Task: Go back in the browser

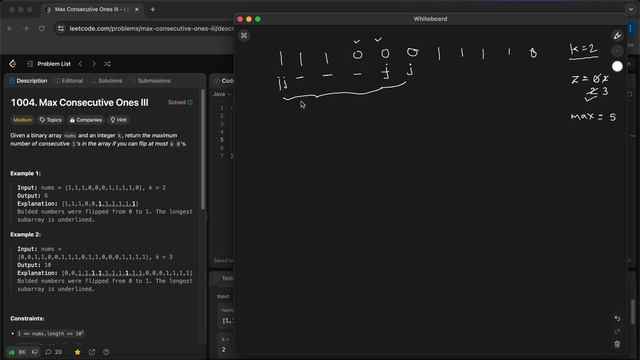Action: tap(10, 29)
